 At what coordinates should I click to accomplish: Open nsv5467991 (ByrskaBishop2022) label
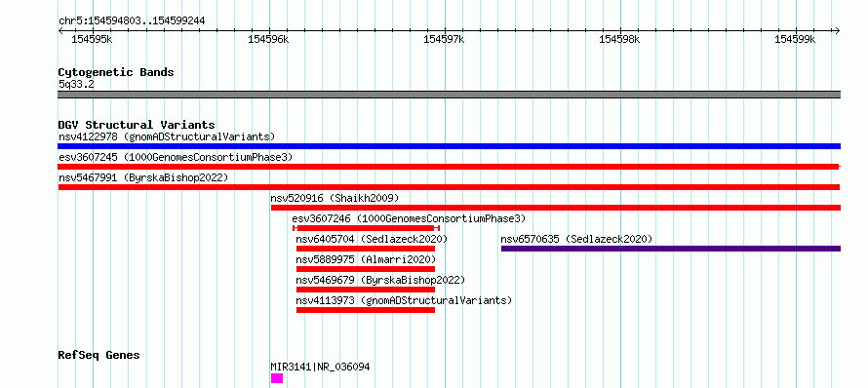point(143,177)
